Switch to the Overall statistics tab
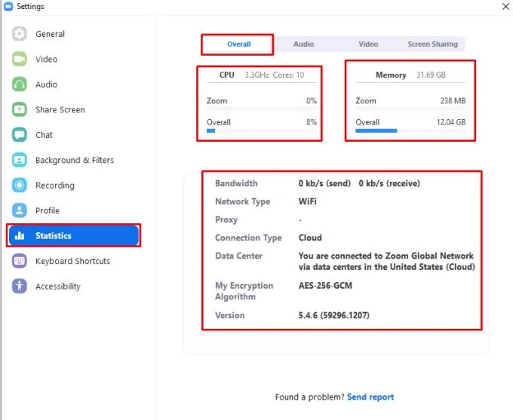The width and height of the screenshot is (513, 420). [x=239, y=44]
